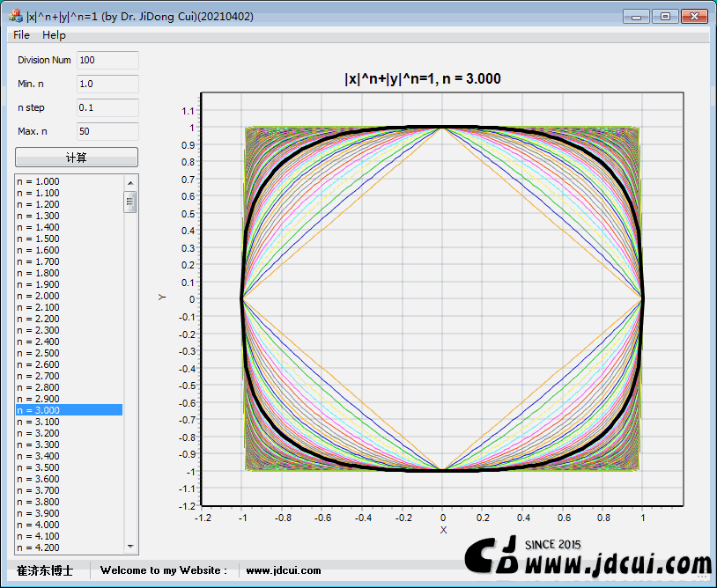Select list item n = 1.100

tap(69, 193)
